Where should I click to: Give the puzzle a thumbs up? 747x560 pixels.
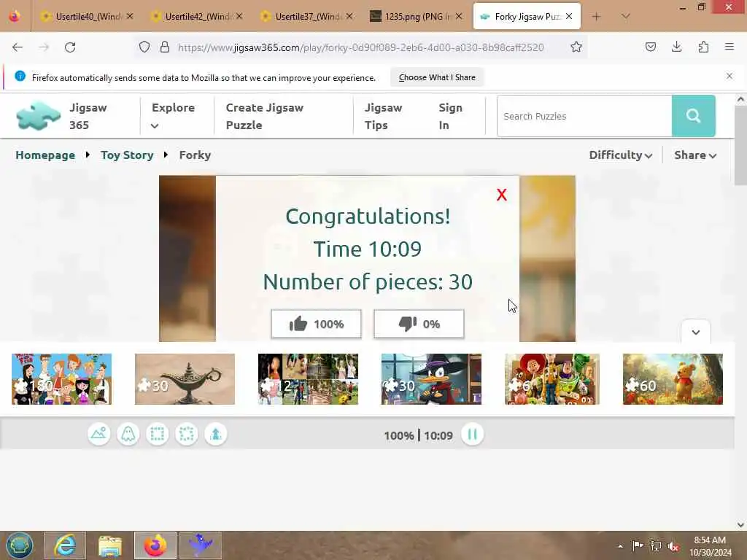click(317, 324)
